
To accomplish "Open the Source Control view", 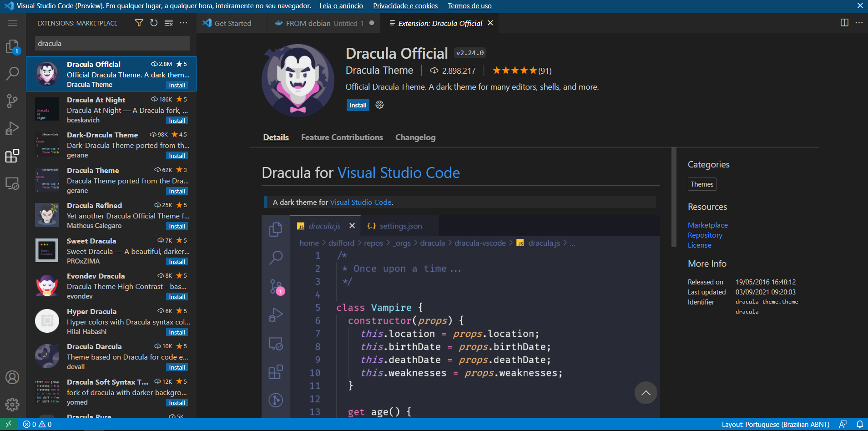I will tap(12, 101).
